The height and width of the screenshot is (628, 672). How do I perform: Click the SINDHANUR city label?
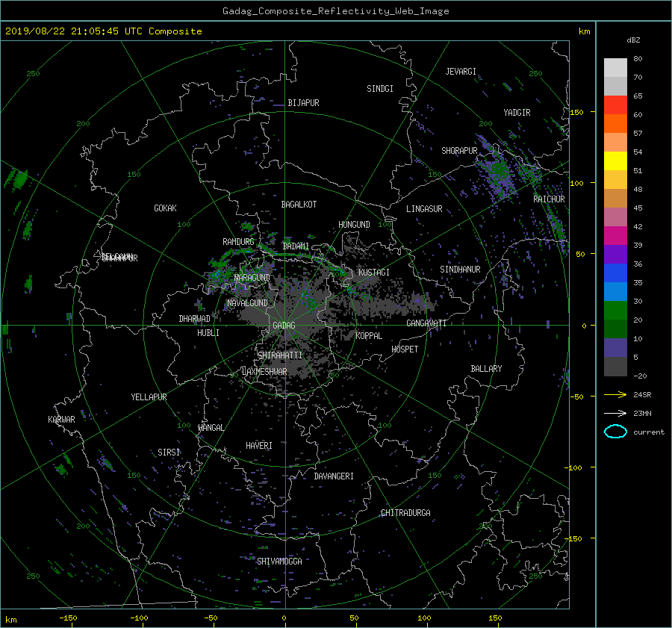(x=460, y=270)
